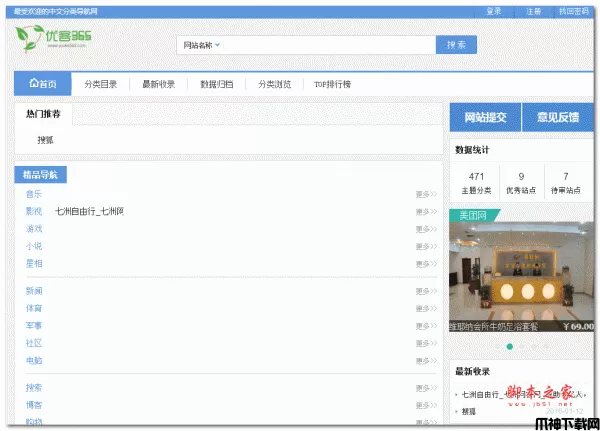Click the 找回密码 password recovery link

point(573,11)
